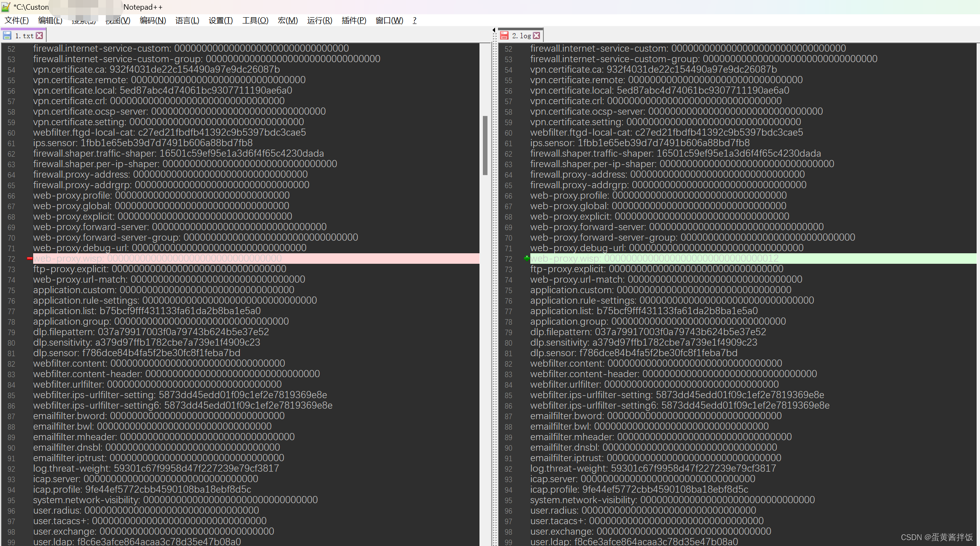Click the Notepad++ application icon in title bar

click(x=6, y=7)
